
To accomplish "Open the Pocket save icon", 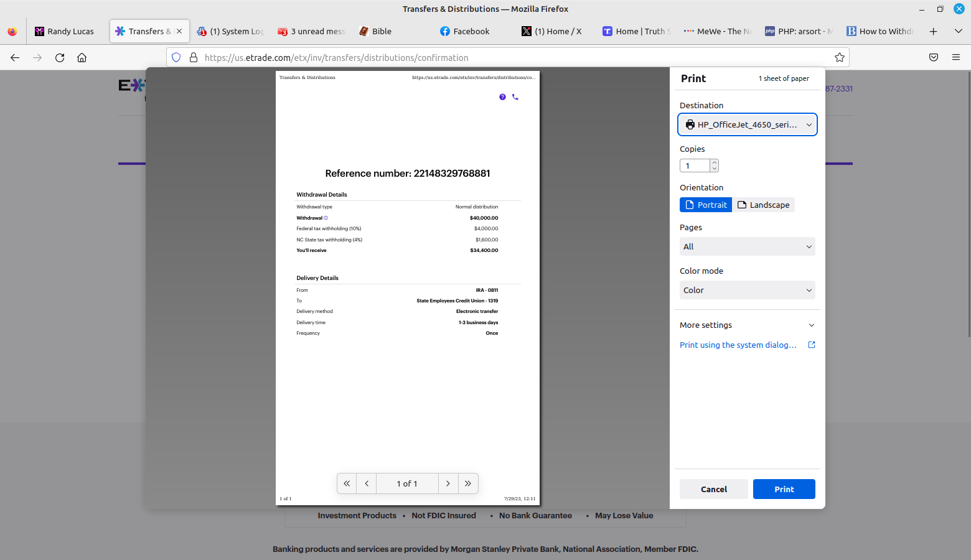I will coord(933,58).
